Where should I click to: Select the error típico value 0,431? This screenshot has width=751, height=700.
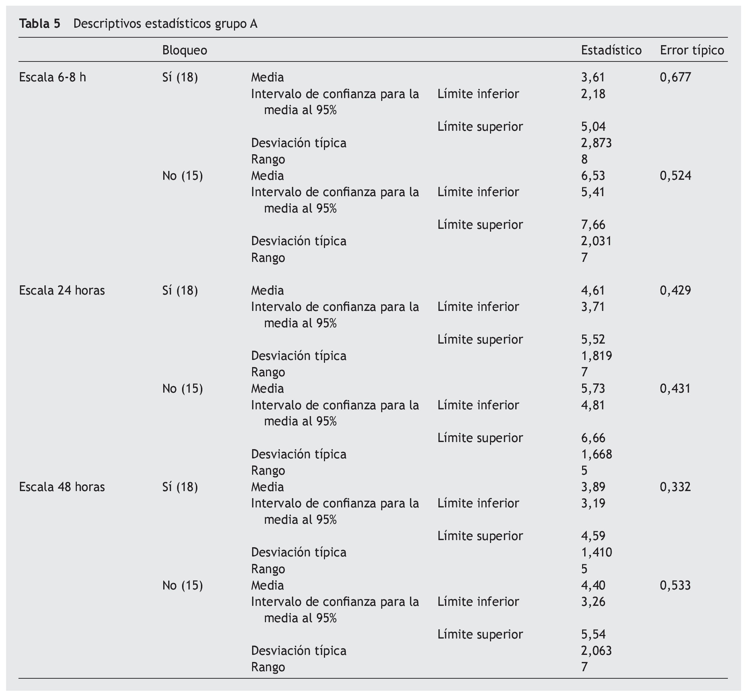click(676, 388)
